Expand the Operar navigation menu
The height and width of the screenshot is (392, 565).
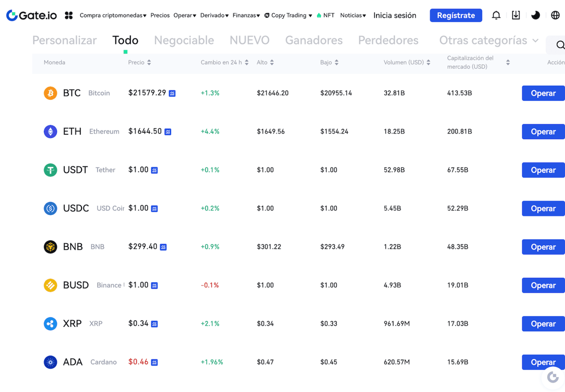click(185, 15)
